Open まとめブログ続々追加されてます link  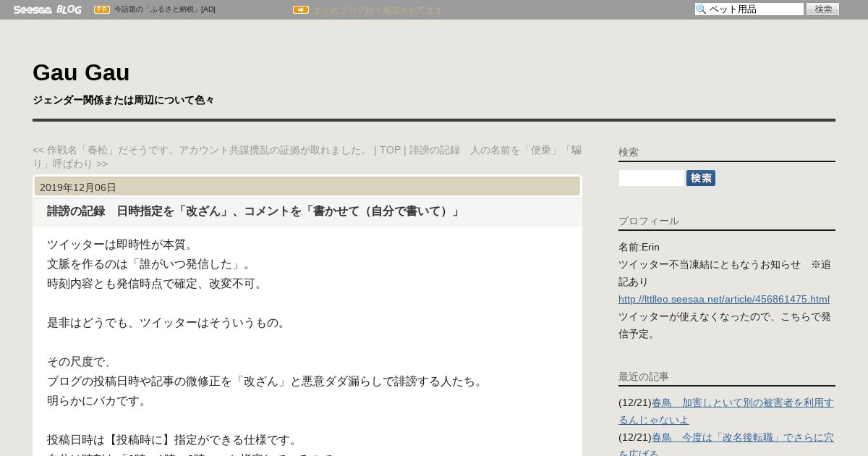point(378,10)
